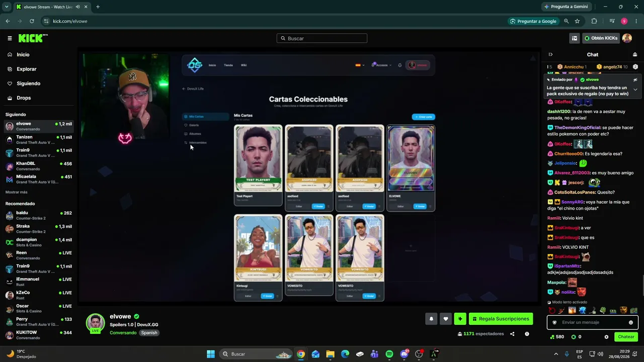The height and width of the screenshot is (362, 644).
Task: Click Mostrar más under Siguiendo
Action: pyautogui.click(x=17, y=192)
